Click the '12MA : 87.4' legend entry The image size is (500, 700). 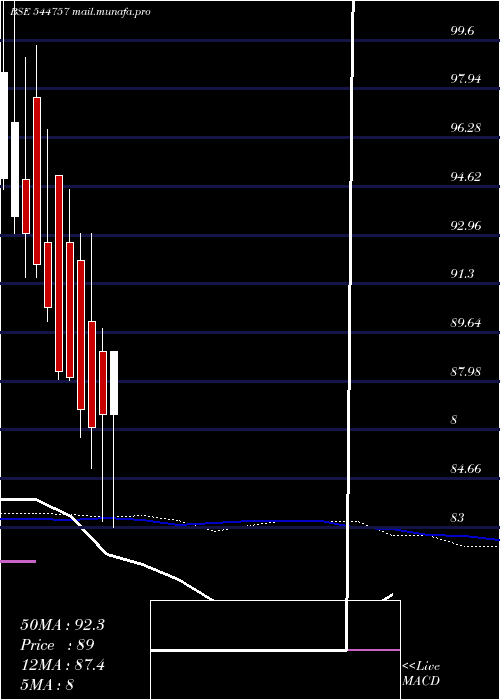[x=62, y=665]
